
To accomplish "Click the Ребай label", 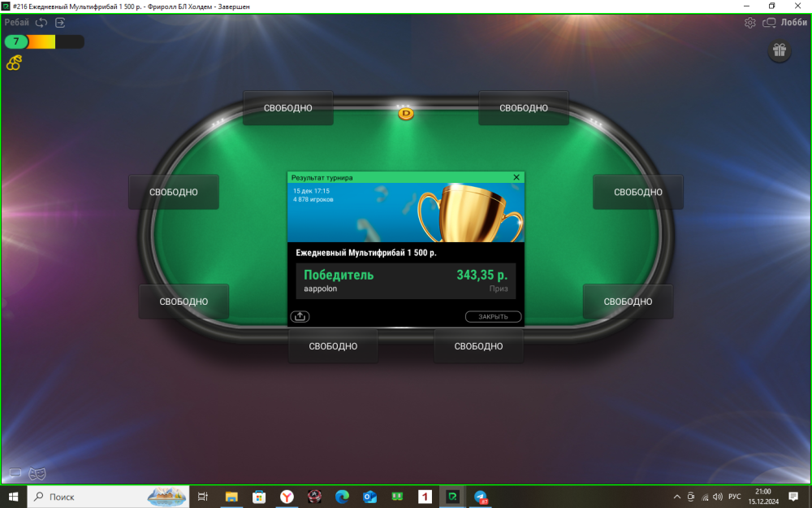I will click(x=16, y=23).
